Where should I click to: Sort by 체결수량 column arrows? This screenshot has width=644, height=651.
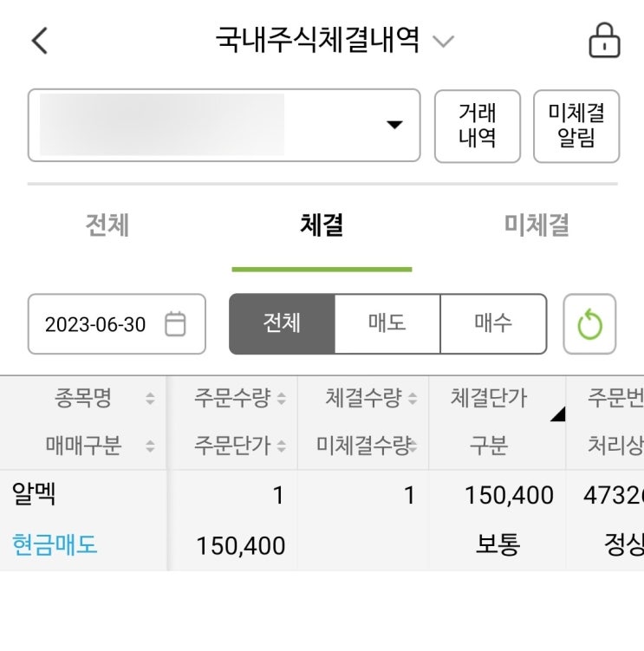click(412, 400)
